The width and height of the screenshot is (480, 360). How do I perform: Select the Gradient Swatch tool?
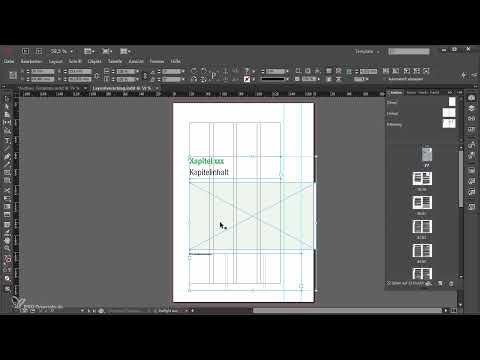[x=7, y=207]
